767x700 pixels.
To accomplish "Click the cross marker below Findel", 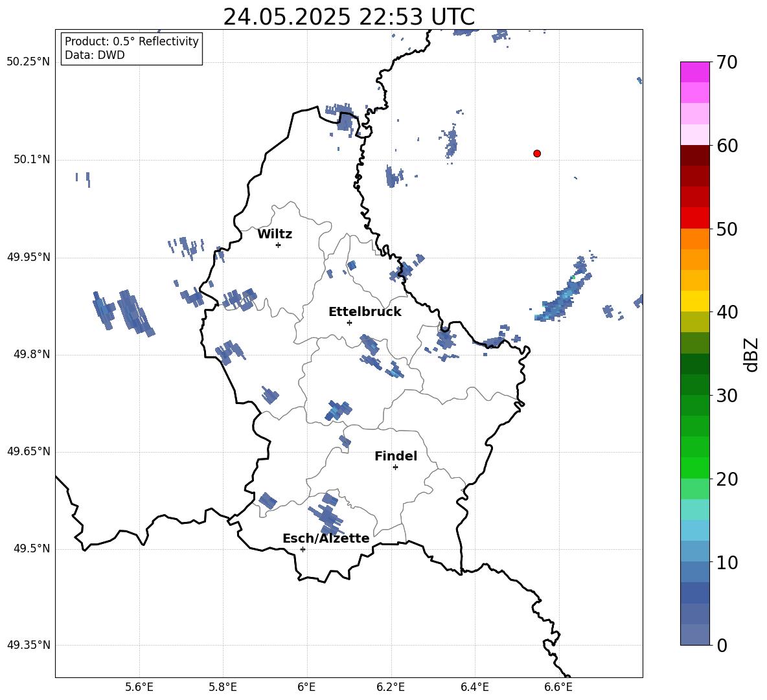I will (x=396, y=468).
